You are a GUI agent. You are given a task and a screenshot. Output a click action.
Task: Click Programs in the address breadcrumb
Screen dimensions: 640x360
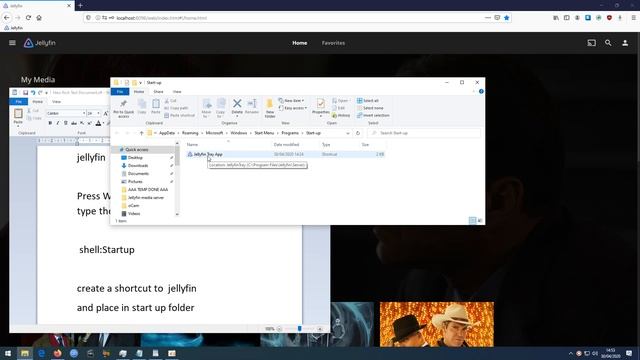tap(290, 133)
